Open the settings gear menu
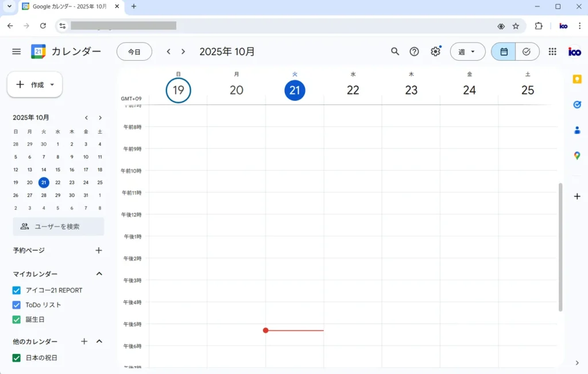Viewport: 588px width, 374px height. click(435, 52)
